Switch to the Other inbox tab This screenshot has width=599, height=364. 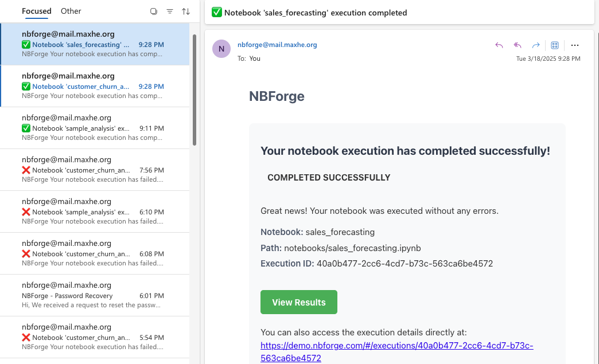tap(71, 11)
